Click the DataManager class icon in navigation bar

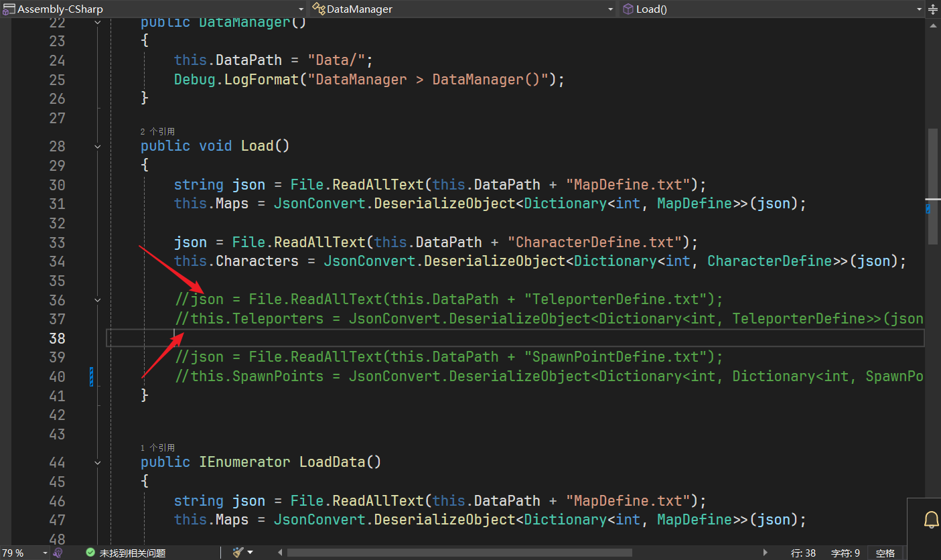(x=319, y=9)
